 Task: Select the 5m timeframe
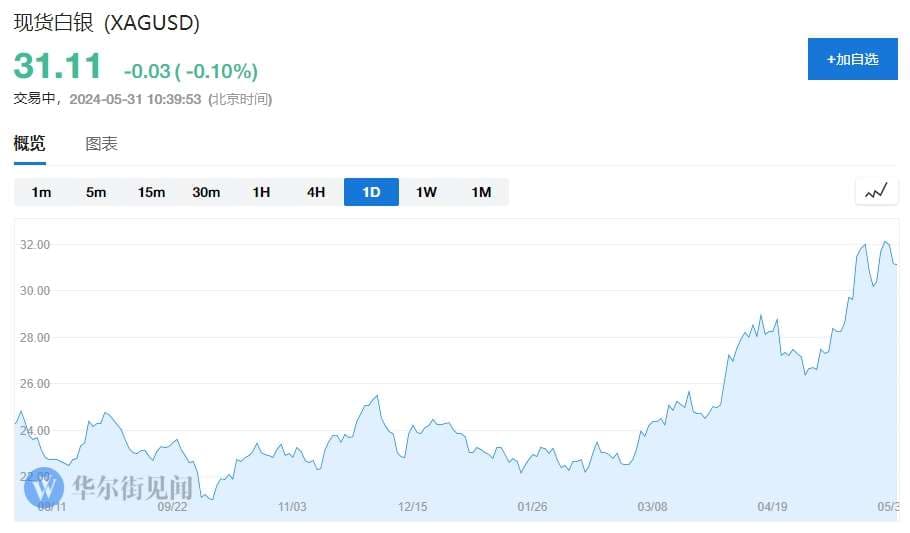(x=96, y=192)
